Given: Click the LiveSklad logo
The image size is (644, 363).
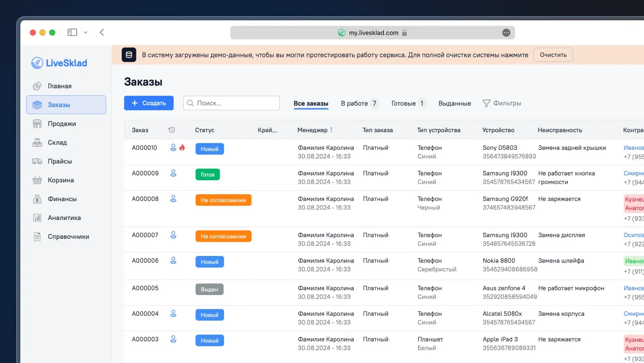Looking at the screenshot, I should click(59, 63).
